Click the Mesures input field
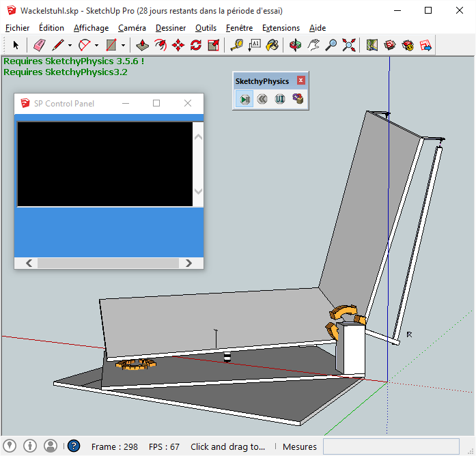Screen dimensions: 476x456 pyautogui.click(x=391, y=446)
